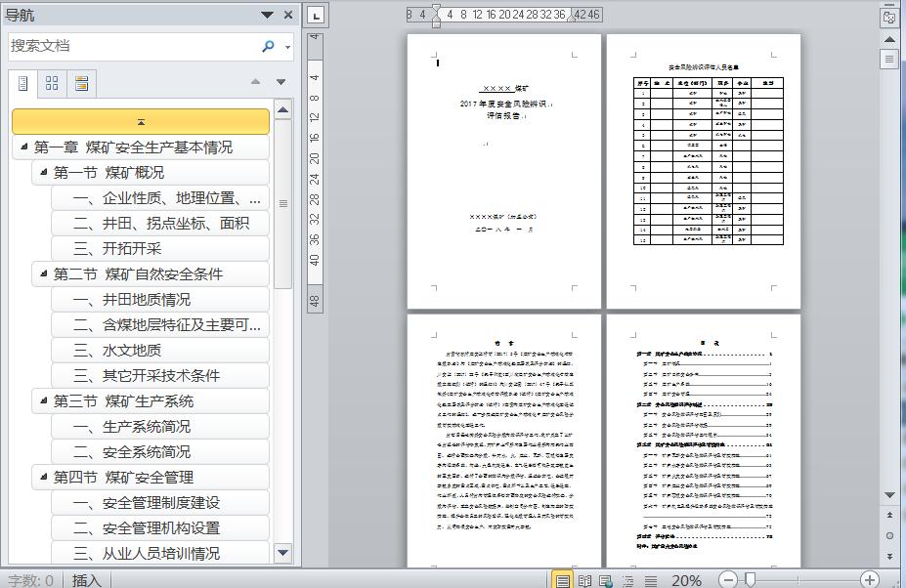Collapse the 第三节 煤矿生产系统 heading
Image resolution: width=906 pixels, height=588 pixels.
point(43,400)
